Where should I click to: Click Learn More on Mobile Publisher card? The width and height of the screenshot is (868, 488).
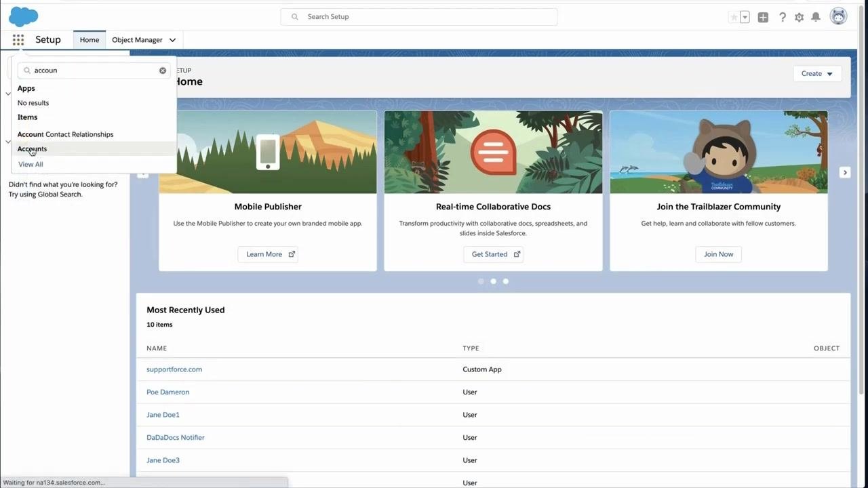click(x=268, y=254)
